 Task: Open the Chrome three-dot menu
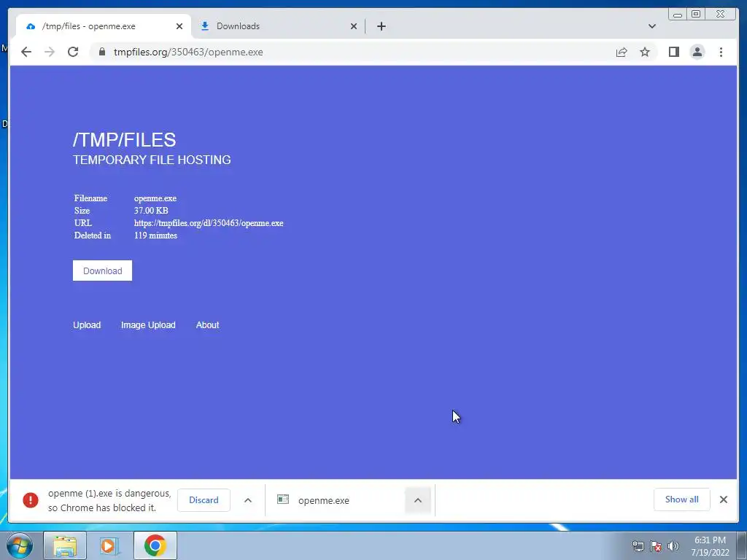click(x=721, y=52)
